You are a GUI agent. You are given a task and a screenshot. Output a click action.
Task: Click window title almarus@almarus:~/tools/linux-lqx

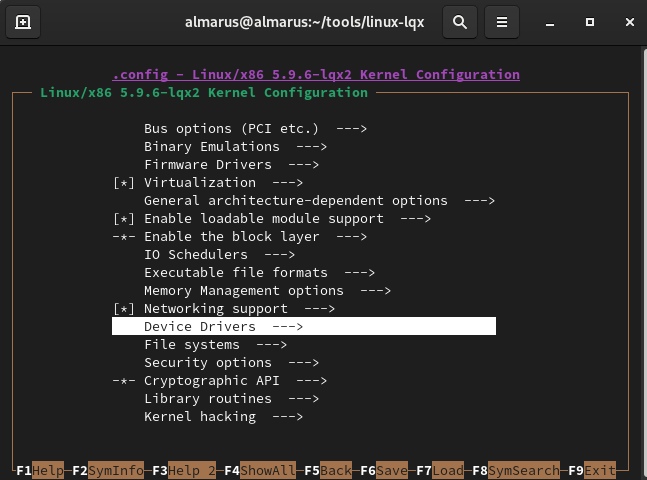[x=305, y=22]
